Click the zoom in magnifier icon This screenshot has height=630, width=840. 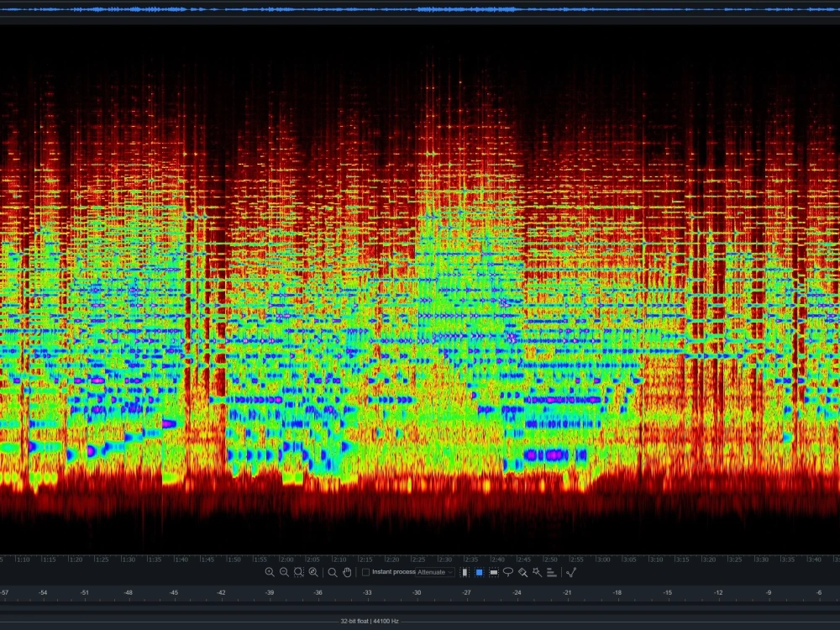tap(270, 572)
